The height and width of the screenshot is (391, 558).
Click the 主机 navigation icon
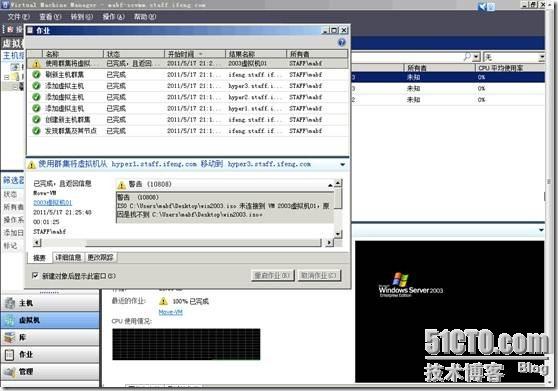tap(10, 303)
